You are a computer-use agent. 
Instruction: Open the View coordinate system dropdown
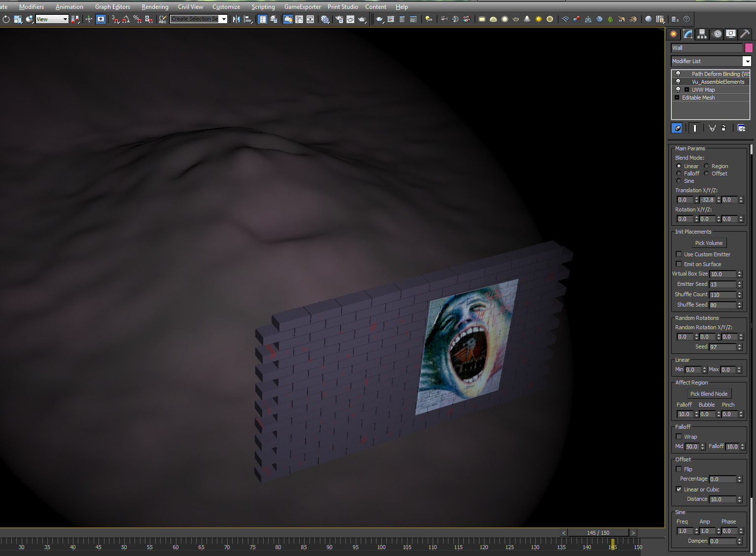(x=52, y=19)
